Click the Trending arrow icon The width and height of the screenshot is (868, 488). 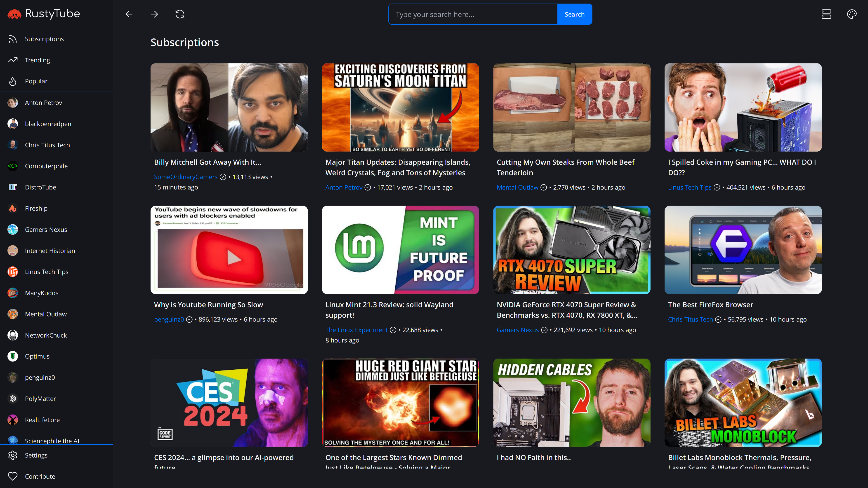(13, 60)
